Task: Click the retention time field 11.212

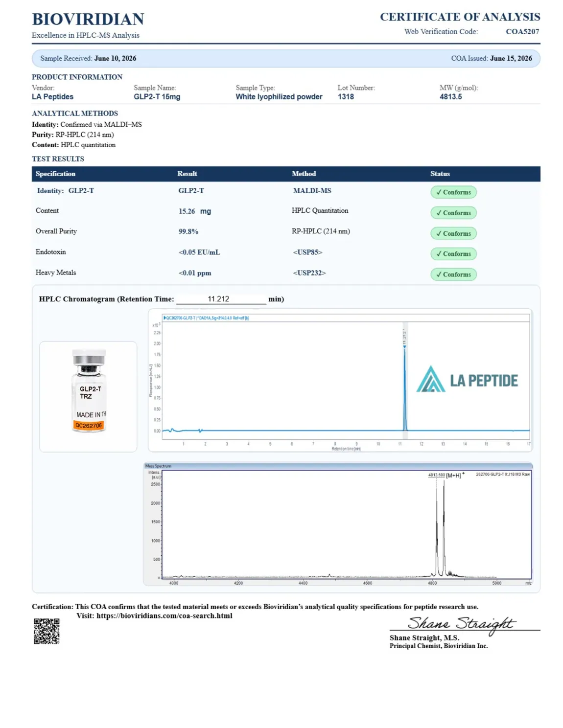Action: [221, 299]
